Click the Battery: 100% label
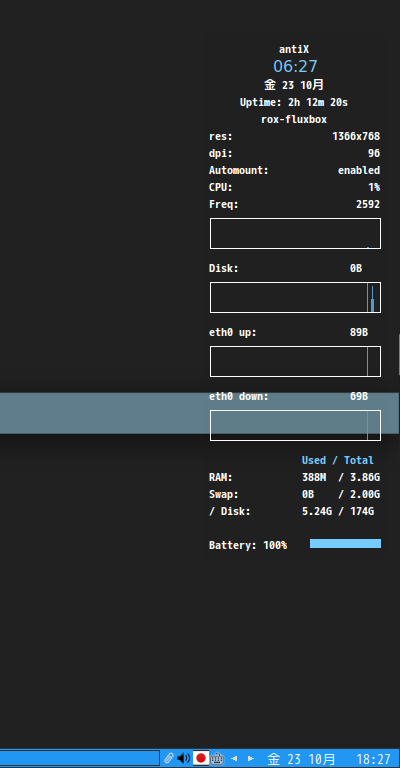This screenshot has width=400, height=768. pos(248,545)
